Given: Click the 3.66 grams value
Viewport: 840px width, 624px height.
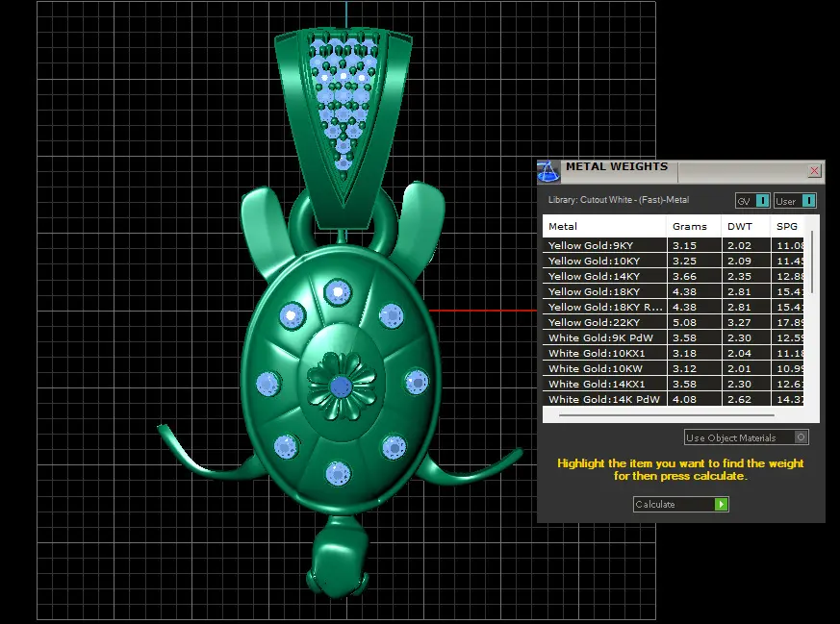Looking at the screenshot, I should [685, 276].
